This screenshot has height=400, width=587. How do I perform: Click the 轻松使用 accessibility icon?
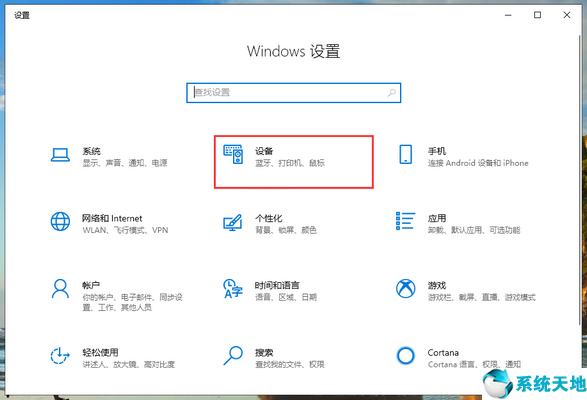tap(60, 356)
